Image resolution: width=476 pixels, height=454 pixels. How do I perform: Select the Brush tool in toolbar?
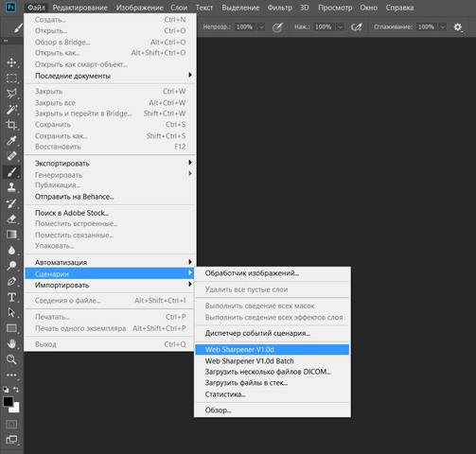pyautogui.click(x=11, y=172)
